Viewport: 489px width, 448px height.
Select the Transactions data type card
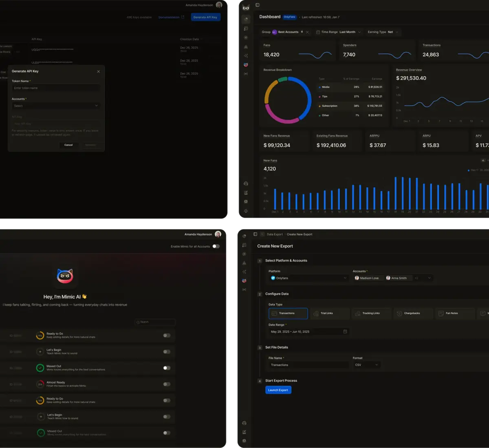288,313
